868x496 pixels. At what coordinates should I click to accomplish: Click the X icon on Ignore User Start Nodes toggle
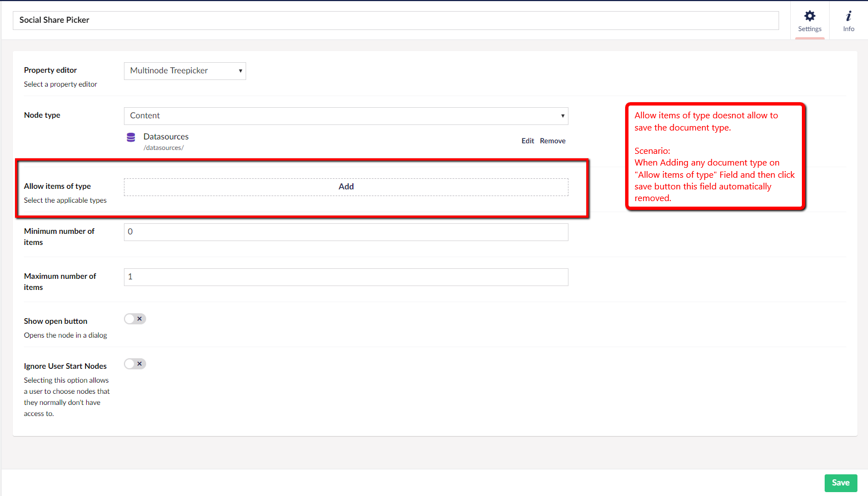[x=139, y=363]
